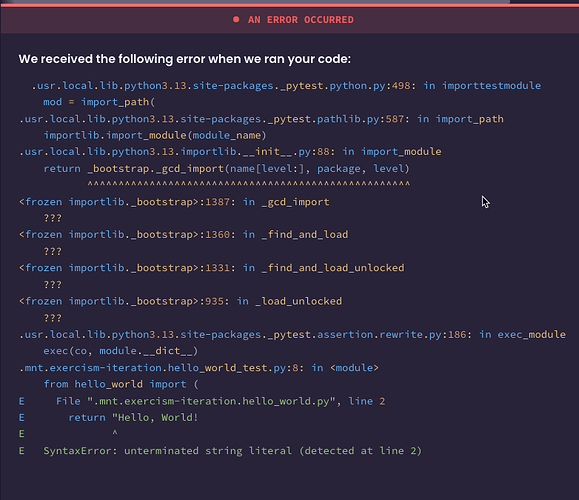Click the long caret underline row below _gcd_import call
The height and width of the screenshot is (500, 579).
(x=249, y=184)
